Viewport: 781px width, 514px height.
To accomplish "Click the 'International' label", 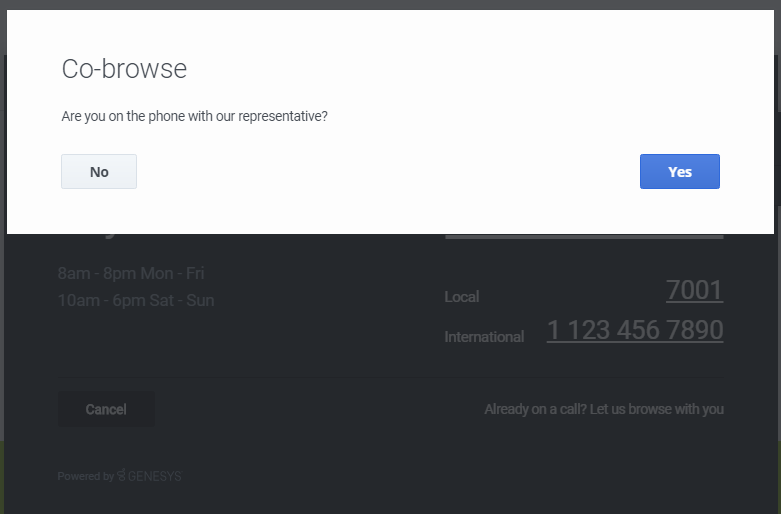I will tap(484, 337).
